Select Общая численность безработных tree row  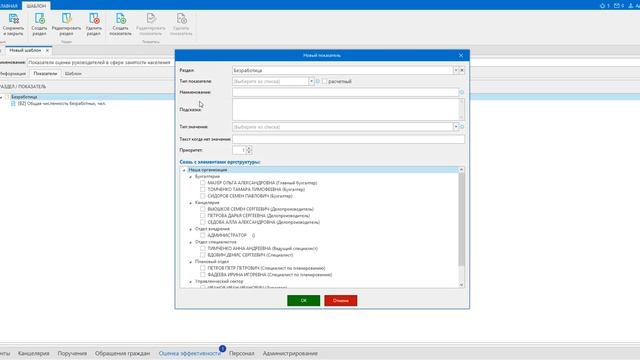[x=62, y=104]
